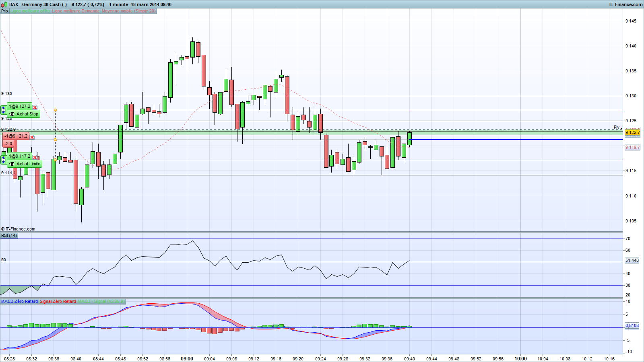The height and width of the screenshot is (362, 644).
Task: Click the RSI 70 axis label
Action: [628, 239]
